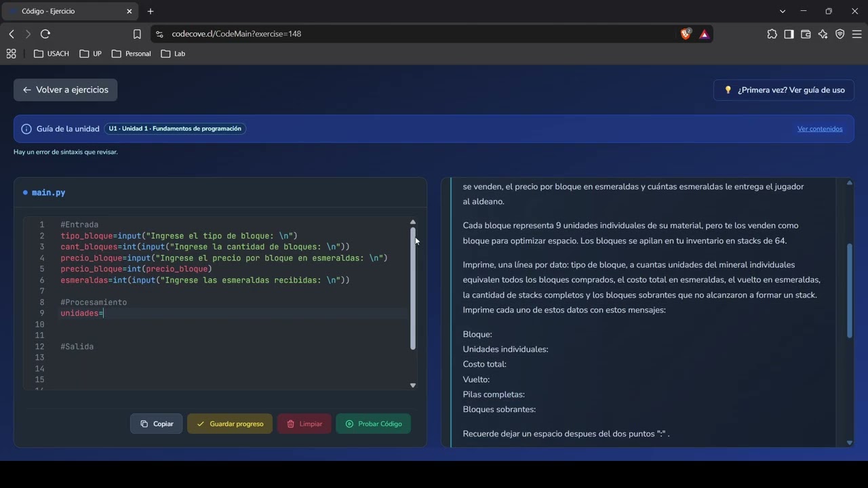Click the 'Pilas completas:' text

494,394
